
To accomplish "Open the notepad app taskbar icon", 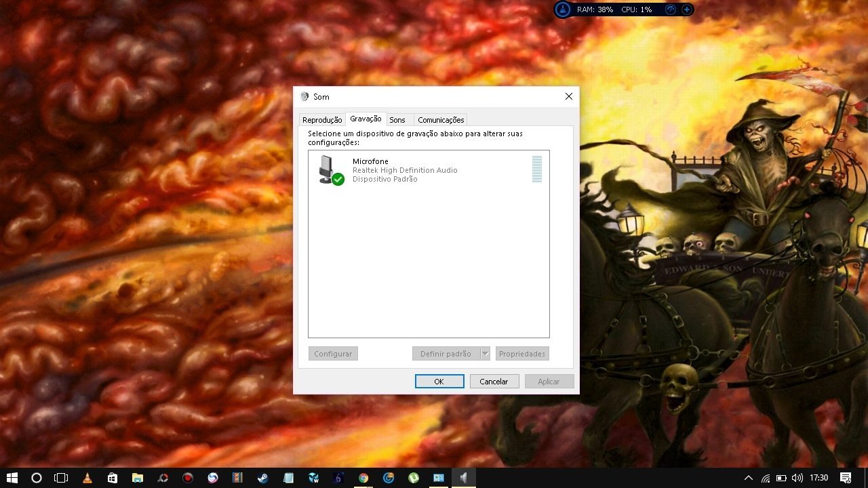I will 288,478.
